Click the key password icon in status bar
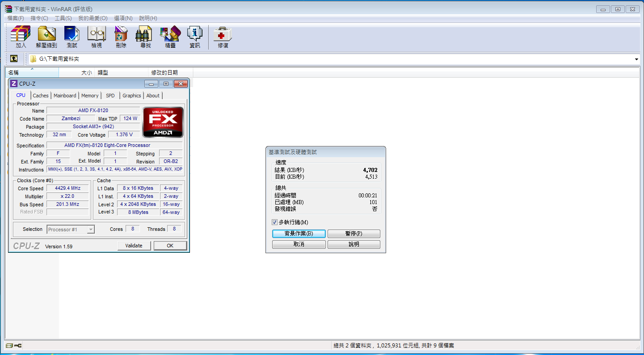 point(18,346)
